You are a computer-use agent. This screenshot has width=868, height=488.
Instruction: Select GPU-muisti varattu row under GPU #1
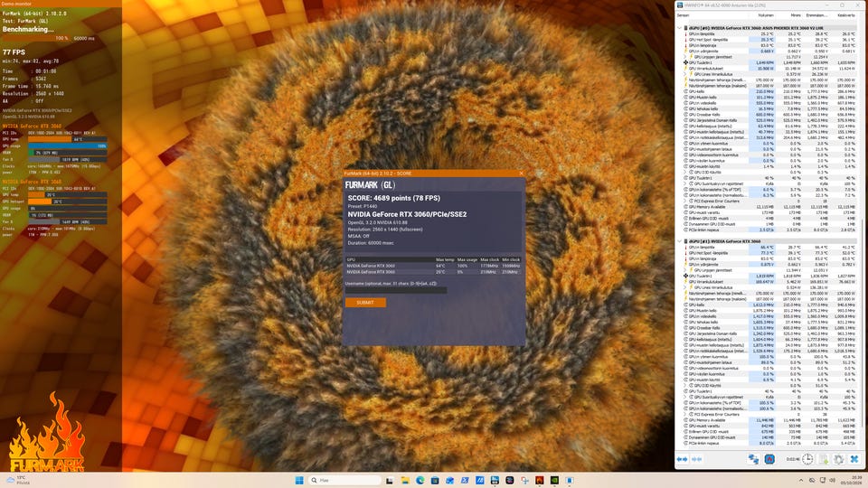[769, 426]
